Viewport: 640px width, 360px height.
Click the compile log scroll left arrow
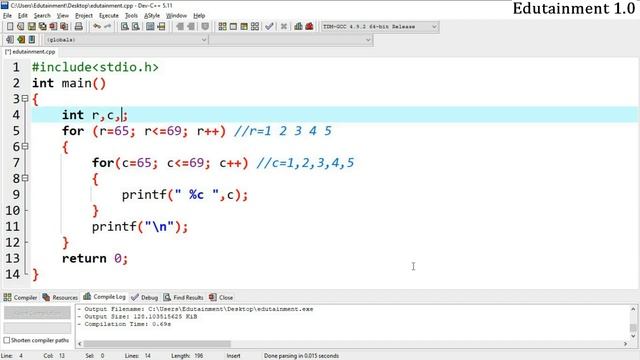click(79, 344)
